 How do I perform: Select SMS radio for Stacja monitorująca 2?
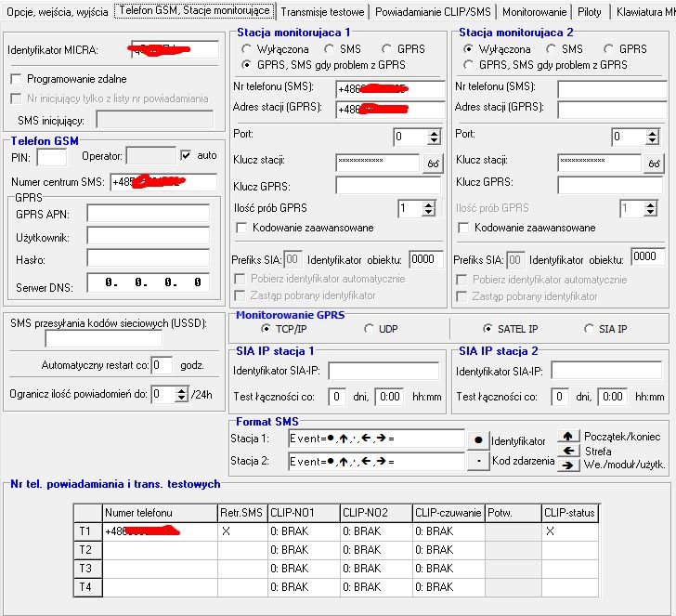[x=551, y=48]
